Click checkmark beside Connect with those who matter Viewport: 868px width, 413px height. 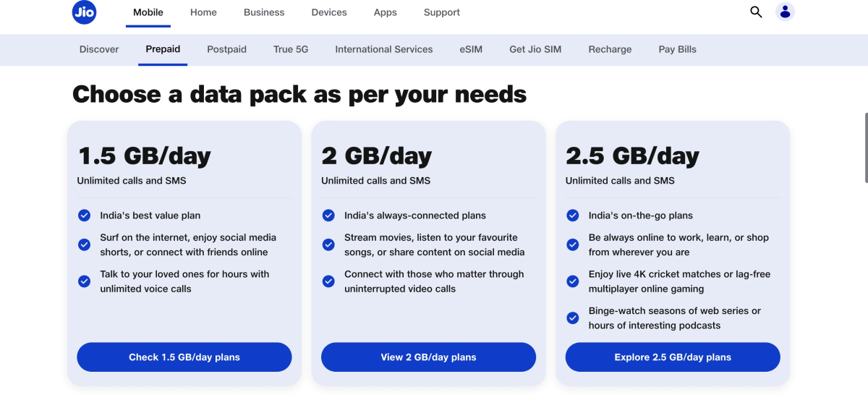coord(328,281)
